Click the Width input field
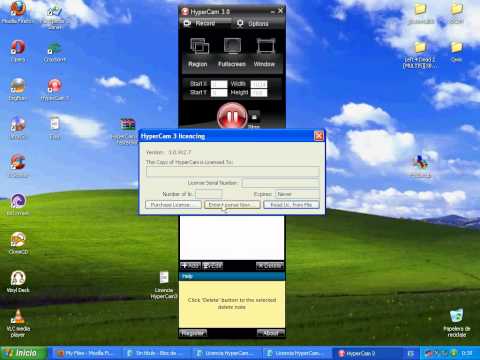 [259, 84]
